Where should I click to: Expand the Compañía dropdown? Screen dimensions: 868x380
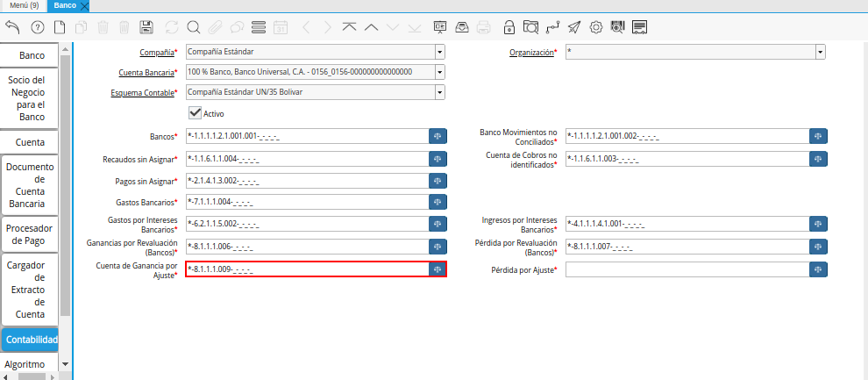[x=439, y=53]
